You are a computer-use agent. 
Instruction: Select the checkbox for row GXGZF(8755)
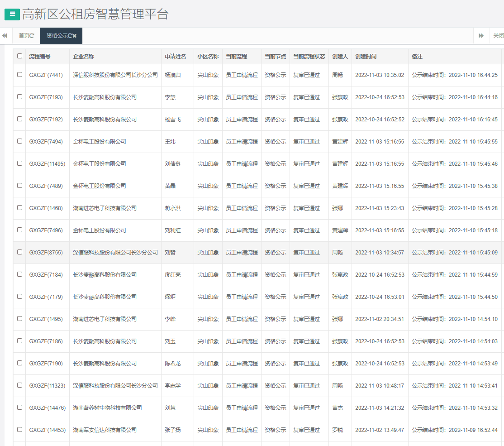pyautogui.click(x=19, y=252)
